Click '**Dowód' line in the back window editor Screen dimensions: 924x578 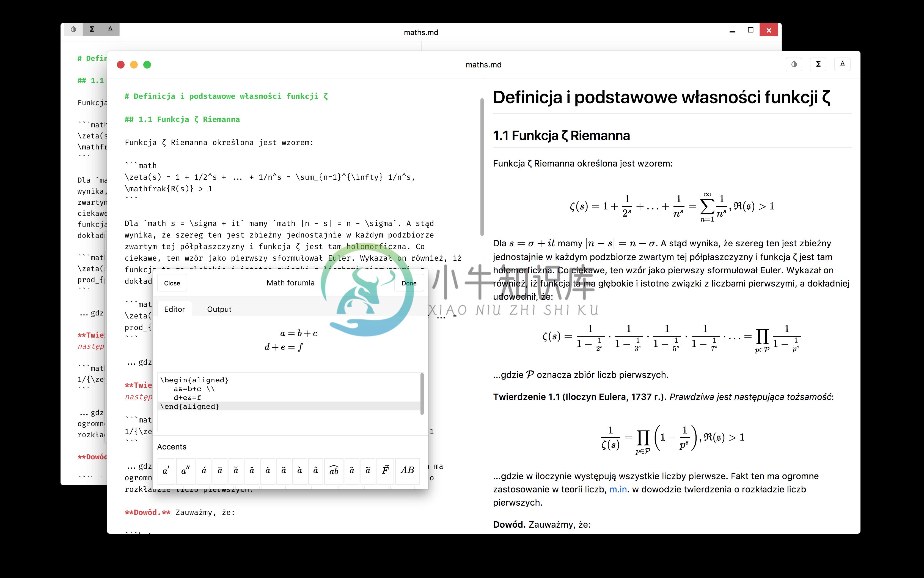coord(92,457)
